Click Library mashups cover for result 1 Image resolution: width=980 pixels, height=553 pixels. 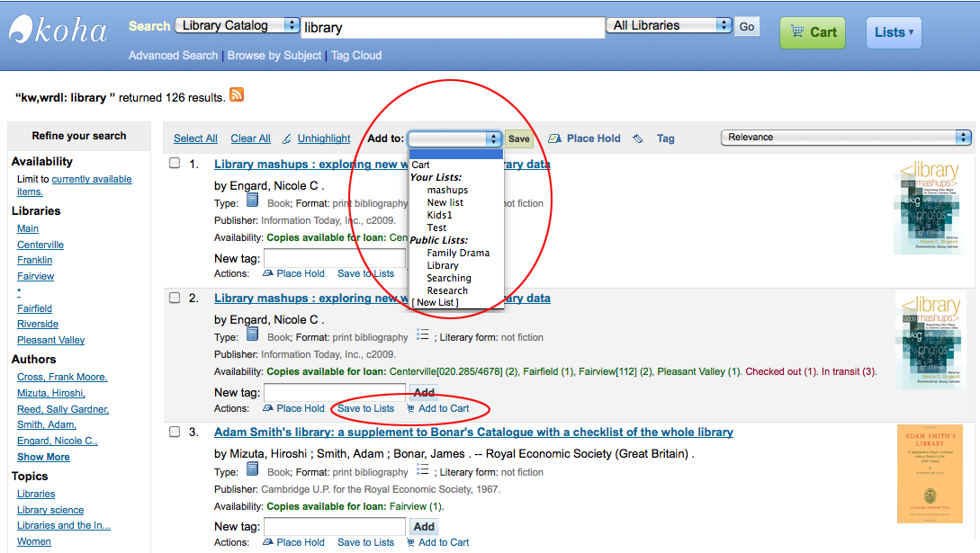930,207
